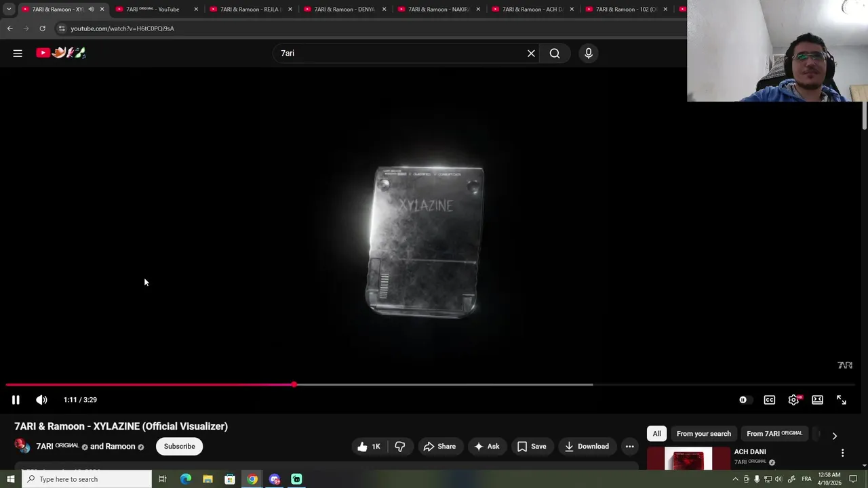
Task: Open more actions (three dots) below video
Action: click(629, 446)
